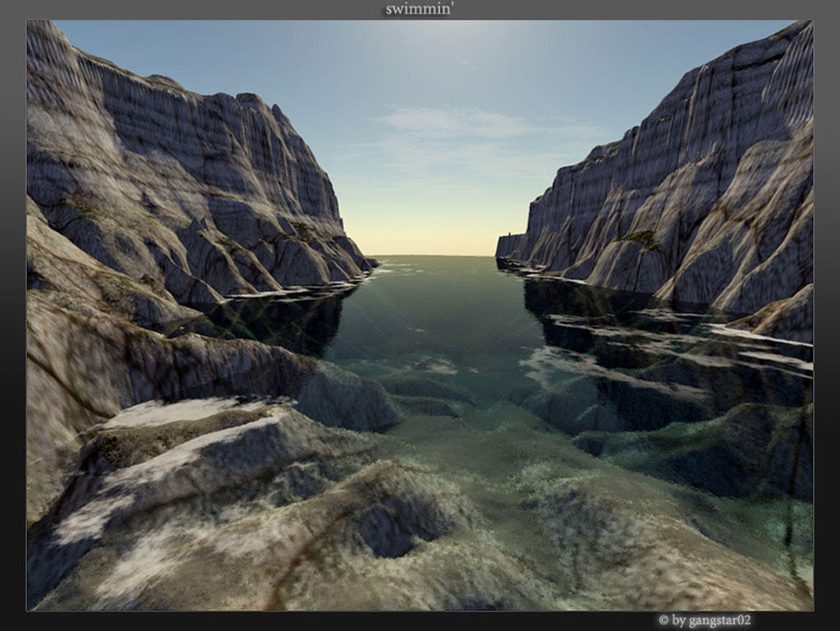The width and height of the screenshot is (840, 631).
Task: Click the "swimmin'" title text
Action: (420, 10)
